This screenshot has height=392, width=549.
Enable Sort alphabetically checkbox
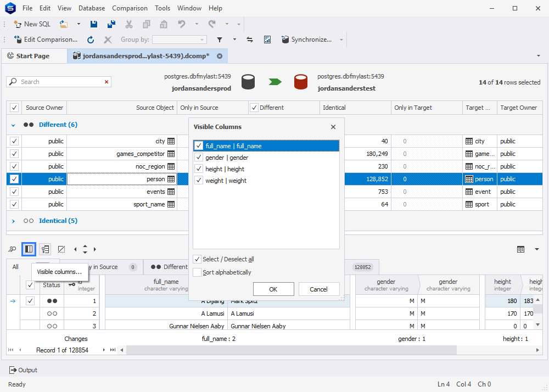(197, 272)
